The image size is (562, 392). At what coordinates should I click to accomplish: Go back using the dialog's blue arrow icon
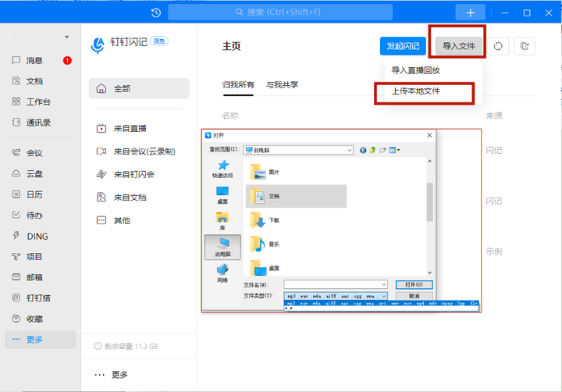(363, 150)
